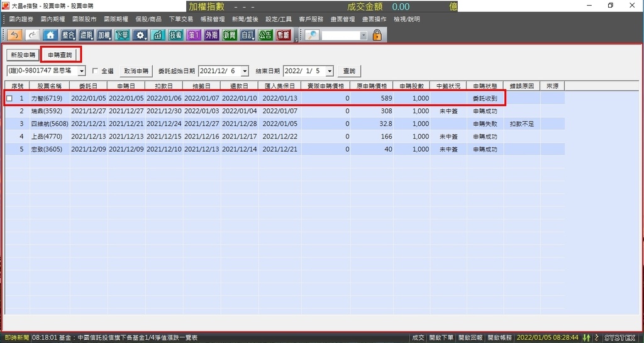
Task: Click 開啟下單 in the status bar
Action: click(x=441, y=338)
